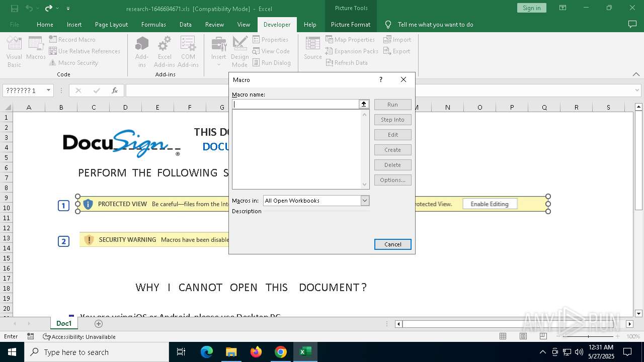Click the collapse dialog range icon
The height and width of the screenshot is (362, 644).
(x=364, y=104)
